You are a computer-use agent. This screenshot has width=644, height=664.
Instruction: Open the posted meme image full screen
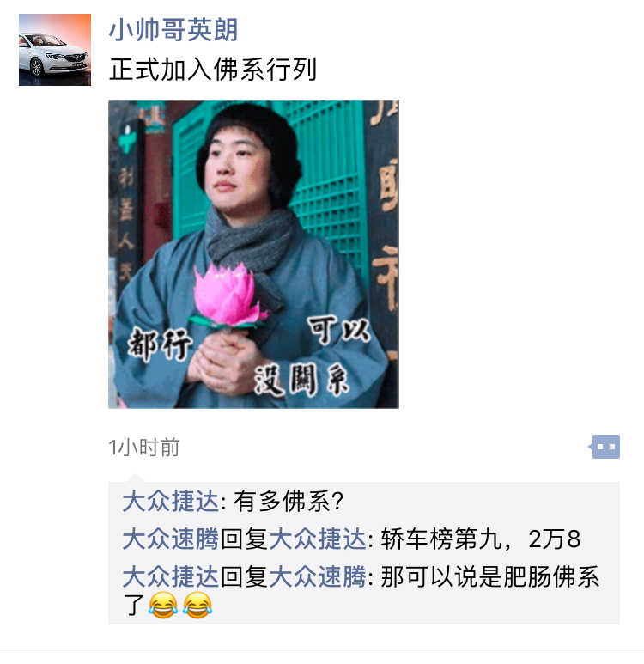tap(253, 254)
